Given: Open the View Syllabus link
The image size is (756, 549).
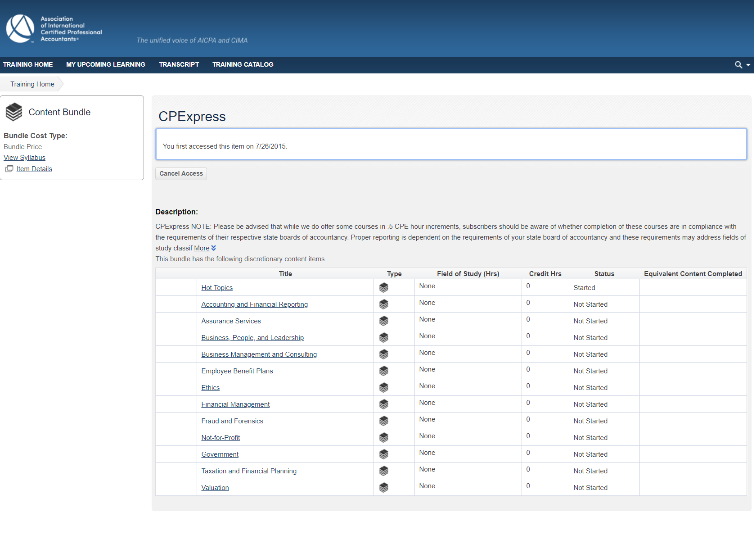Looking at the screenshot, I should (24, 157).
